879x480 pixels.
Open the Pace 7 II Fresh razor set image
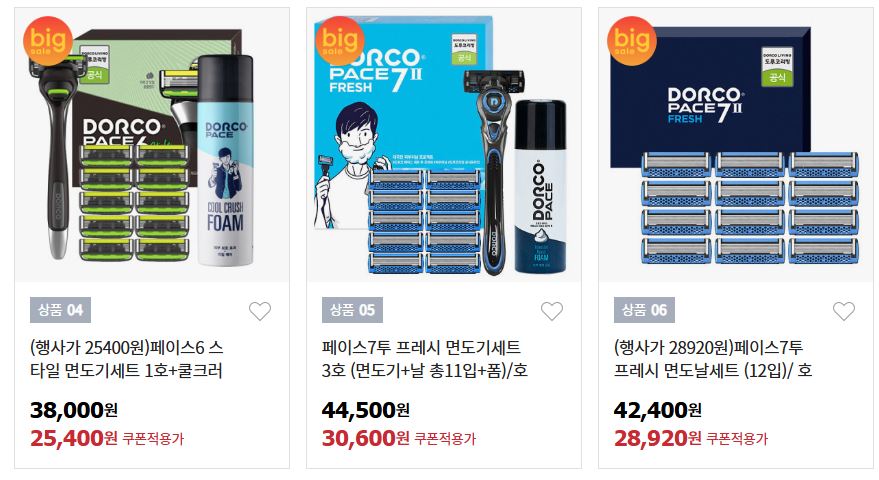pos(444,145)
